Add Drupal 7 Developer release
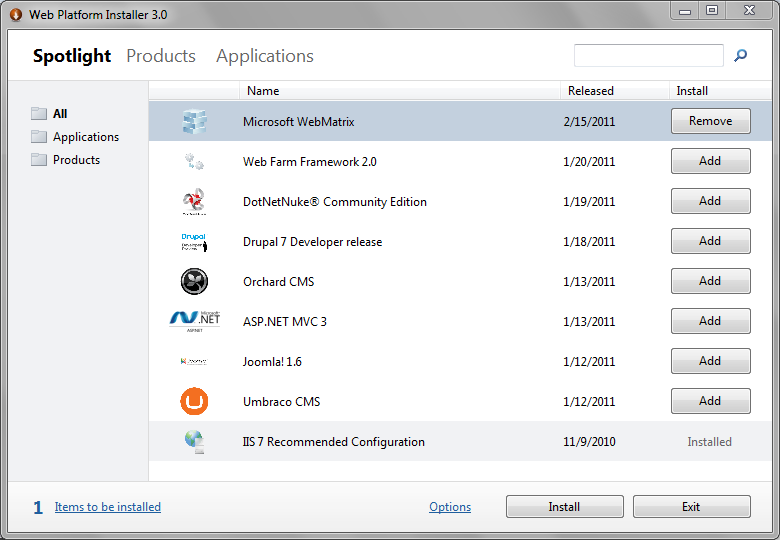This screenshot has width=780, height=540. coord(710,241)
